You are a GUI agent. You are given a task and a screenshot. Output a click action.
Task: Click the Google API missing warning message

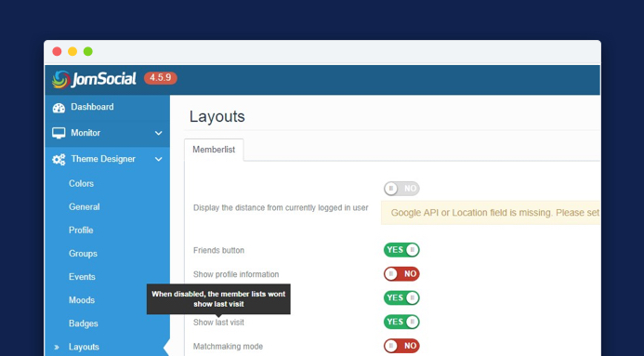[x=491, y=213]
